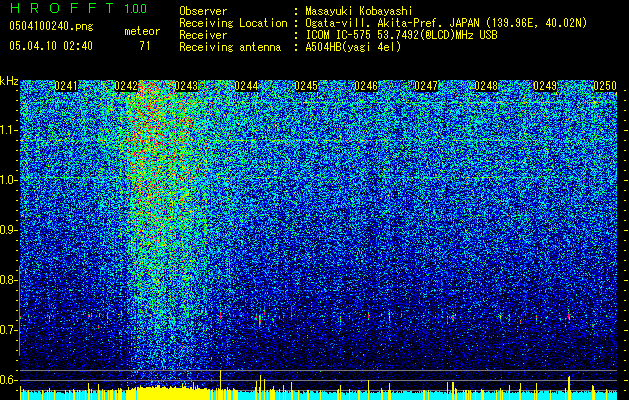
Task: Click the 'Observer' field label
Action: tap(203, 11)
